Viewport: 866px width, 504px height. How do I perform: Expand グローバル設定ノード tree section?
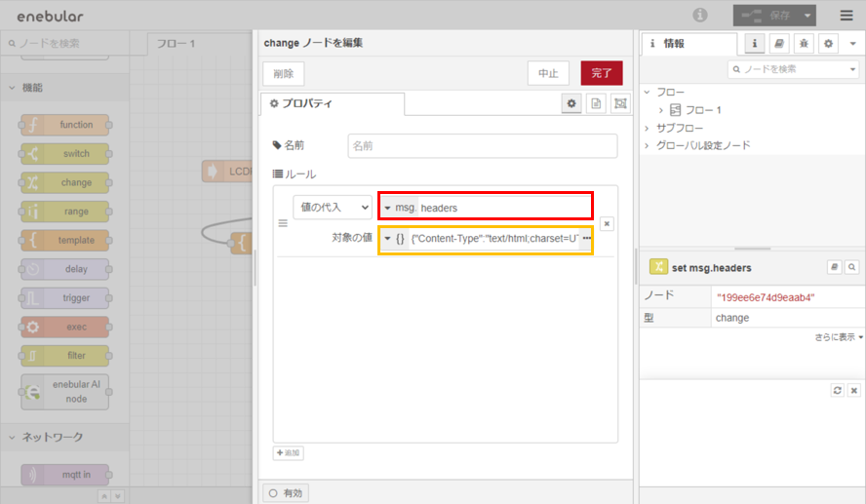[648, 145]
